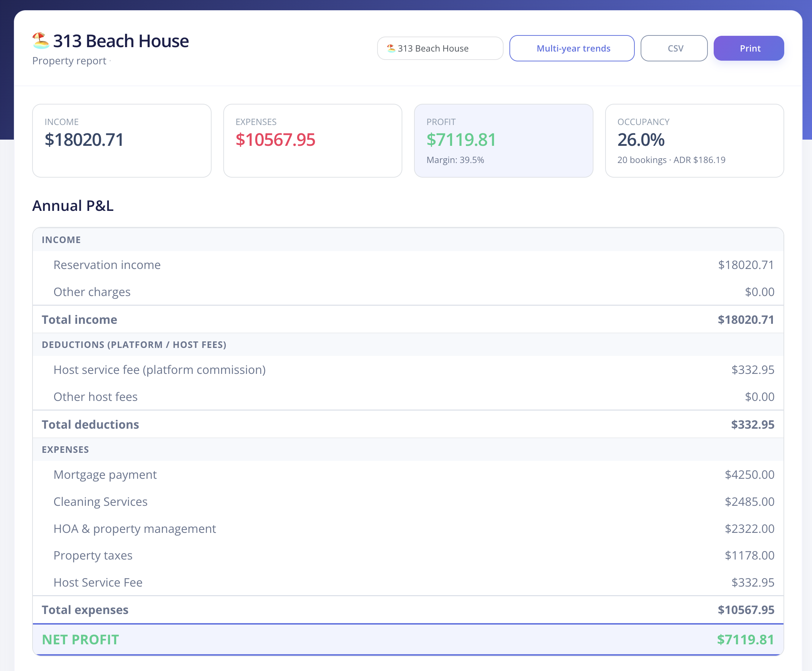Click the platform commission $332.95 amount
812x671 pixels.
(753, 370)
